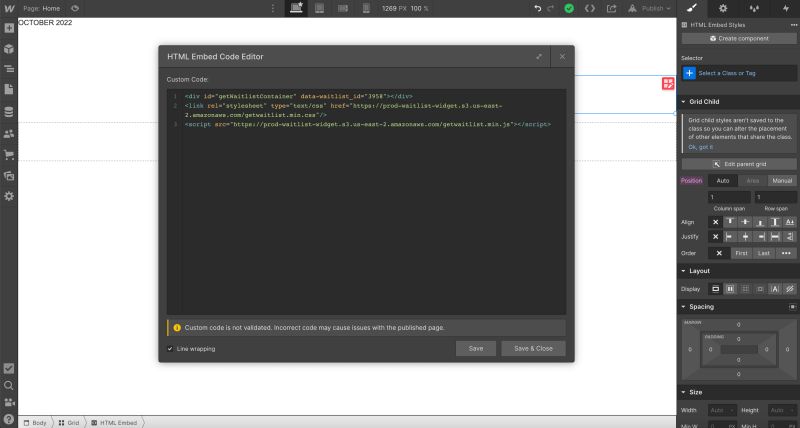
Task: Undo the last change
Action: (x=537, y=9)
